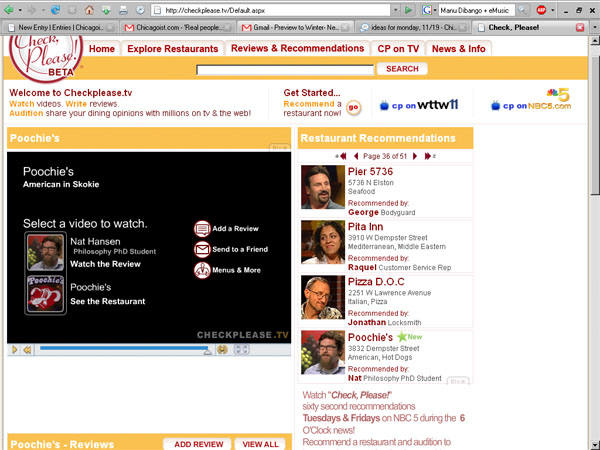Rewind the video with the player rewind button
The width and height of the screenshot is (600, 450).
27,349
